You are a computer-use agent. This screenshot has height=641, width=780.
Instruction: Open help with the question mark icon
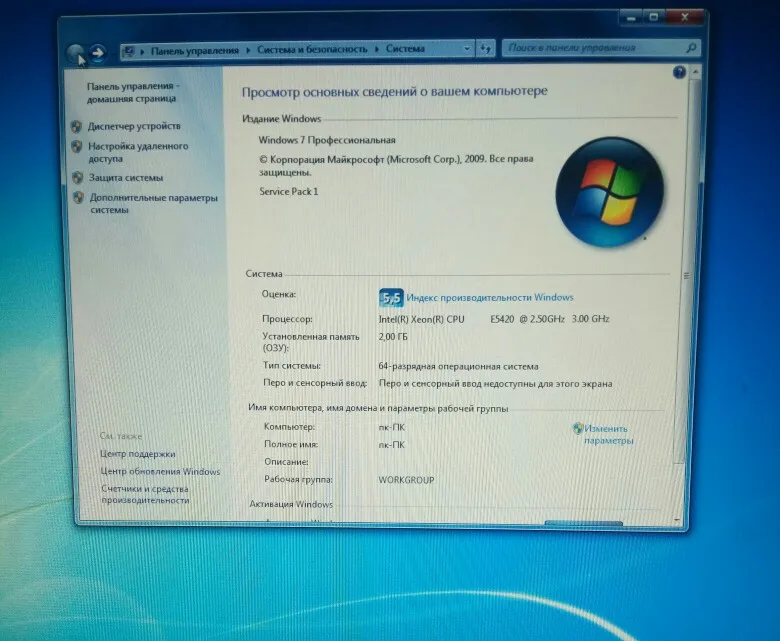[679, 73]
